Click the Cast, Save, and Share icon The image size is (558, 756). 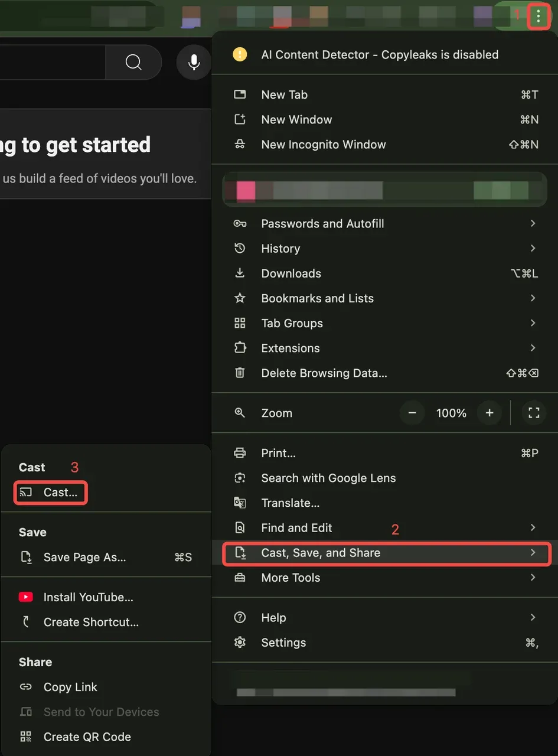(x=240, y=553)
